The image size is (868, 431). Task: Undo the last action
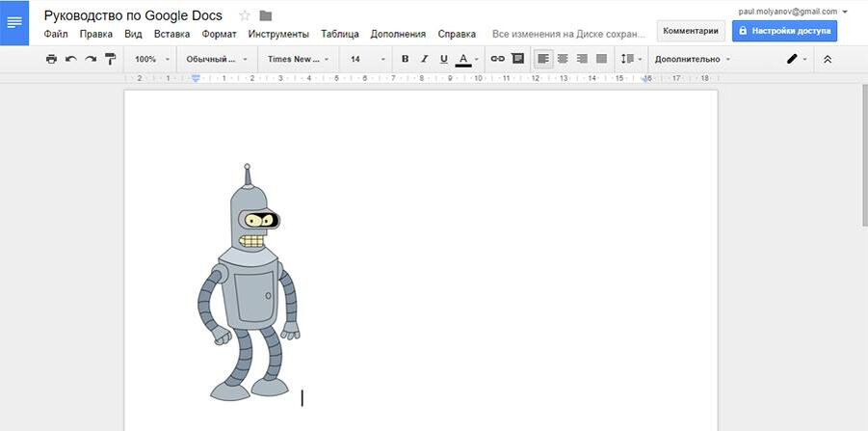(x=71, y=59)
